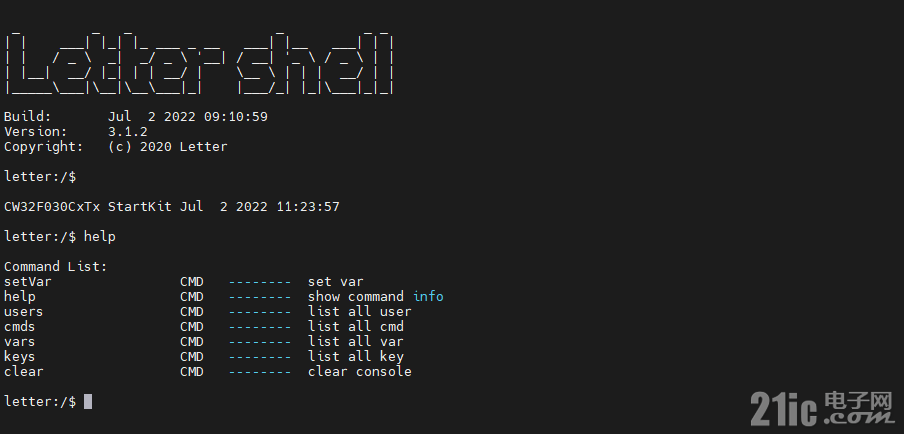904x434 pixels.
Task: Click the blue 'info' text
Action: pyautogui.click(x=428, y=297)
